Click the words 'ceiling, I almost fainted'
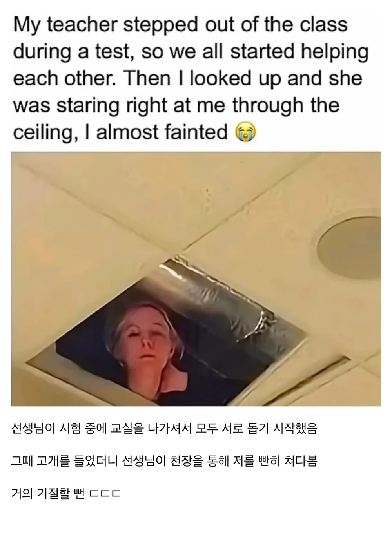 [x=120, y=132]
